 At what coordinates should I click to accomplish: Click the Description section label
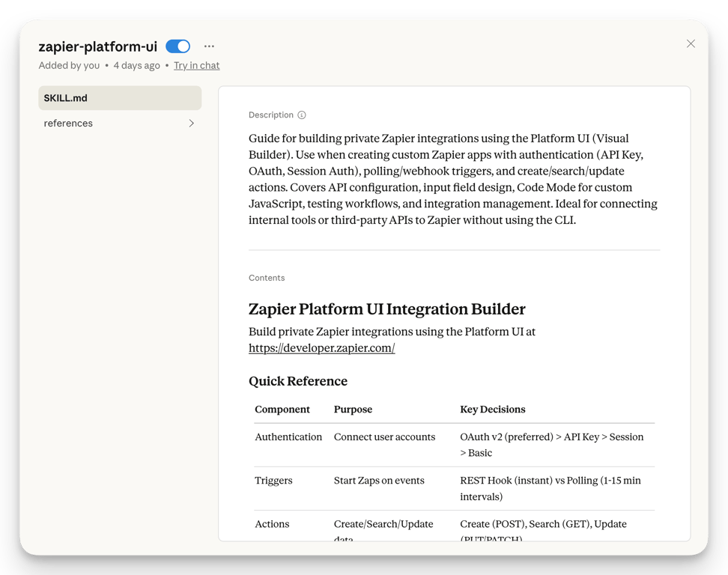[x=271, y=115]
